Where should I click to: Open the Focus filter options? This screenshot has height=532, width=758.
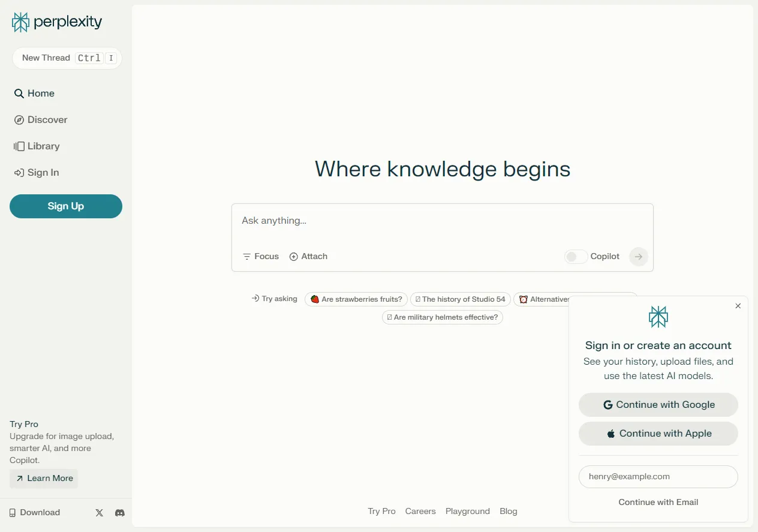point(261,257)
